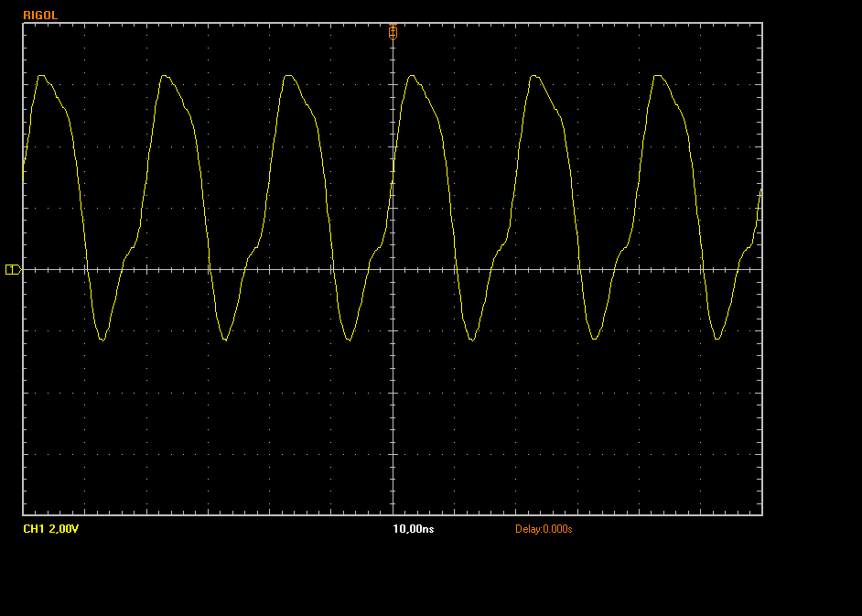Select the rightmost waveform peak

coord(658,76)
